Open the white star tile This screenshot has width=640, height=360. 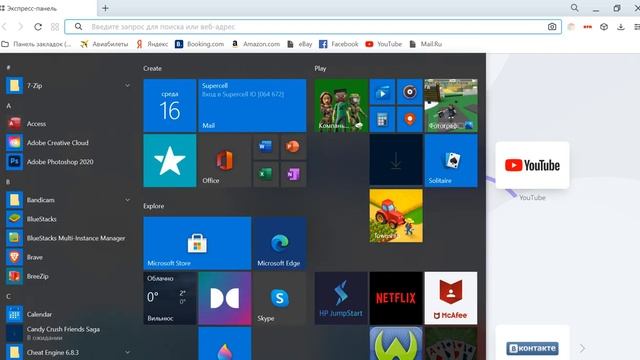click(170, 161)
